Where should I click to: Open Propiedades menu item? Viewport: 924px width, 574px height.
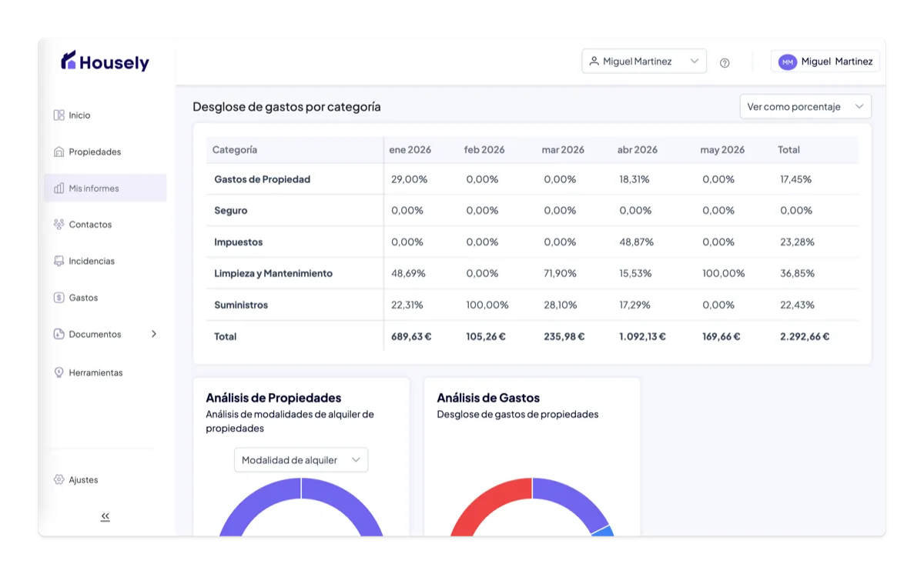point(105,152)
